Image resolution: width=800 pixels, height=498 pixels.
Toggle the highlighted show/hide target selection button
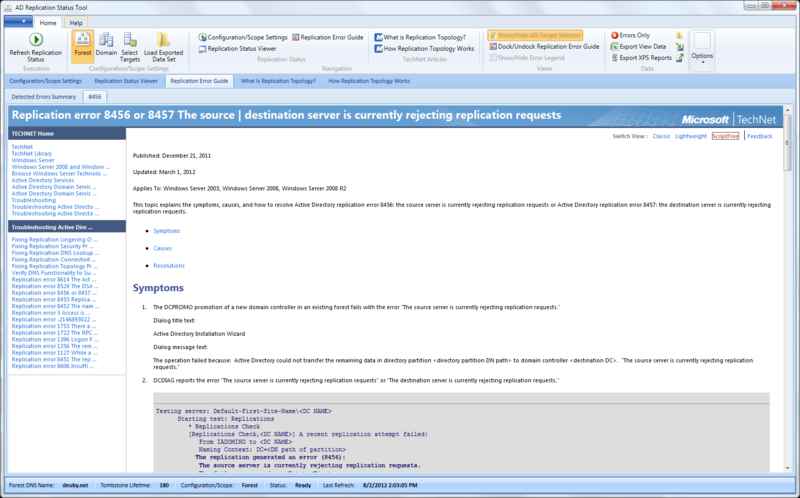coord(535,35)
